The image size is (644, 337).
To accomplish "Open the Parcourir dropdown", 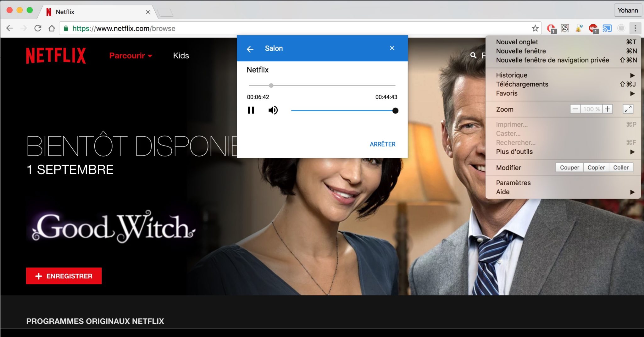I will [131, 56].
